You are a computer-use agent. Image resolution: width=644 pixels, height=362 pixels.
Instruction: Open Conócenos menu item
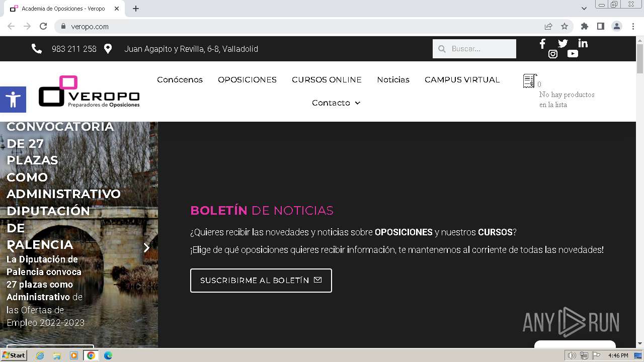[180, 79]
